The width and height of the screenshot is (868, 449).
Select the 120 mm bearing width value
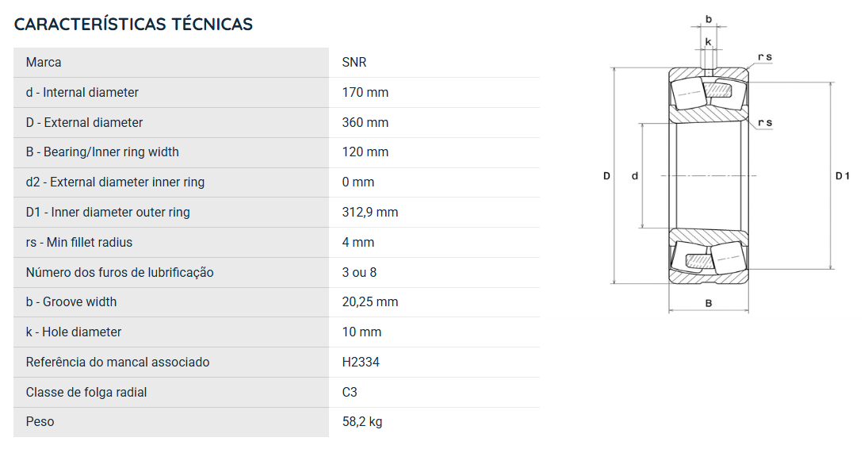[x=365, y=152]
